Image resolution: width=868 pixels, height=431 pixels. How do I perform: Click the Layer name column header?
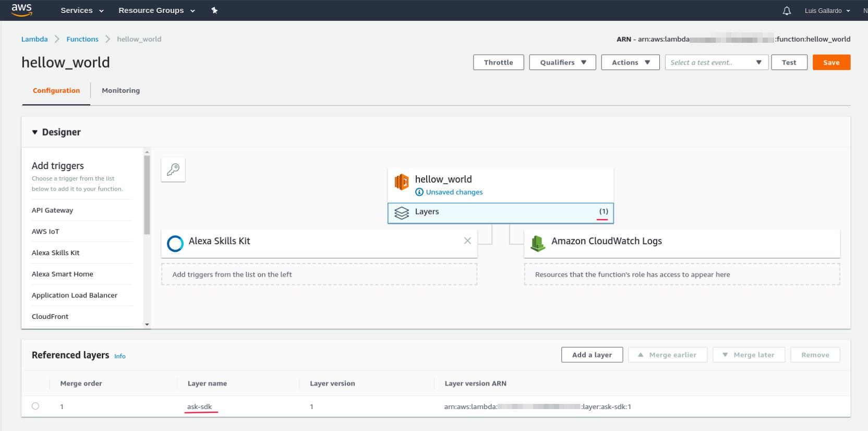coord(207,384)
